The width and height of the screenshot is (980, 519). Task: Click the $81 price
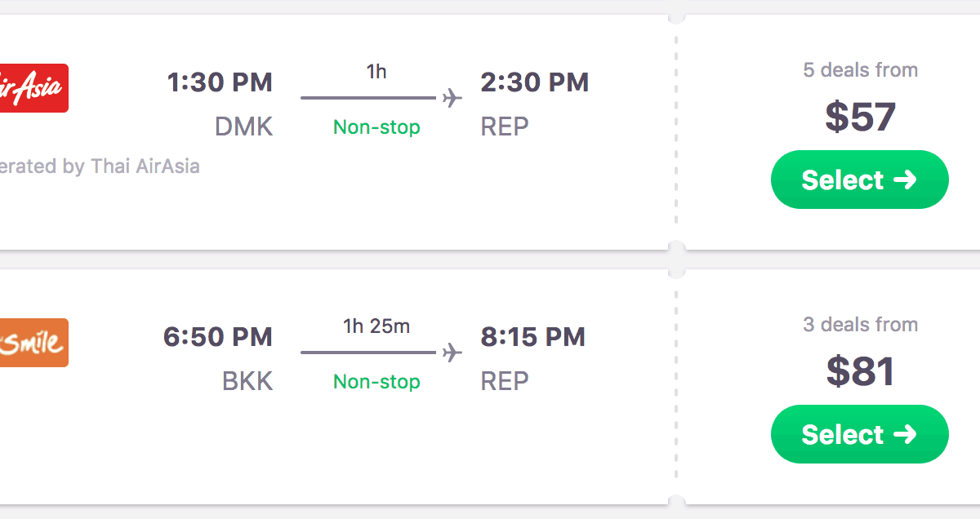pyautogui.click(x=860, y=371)
